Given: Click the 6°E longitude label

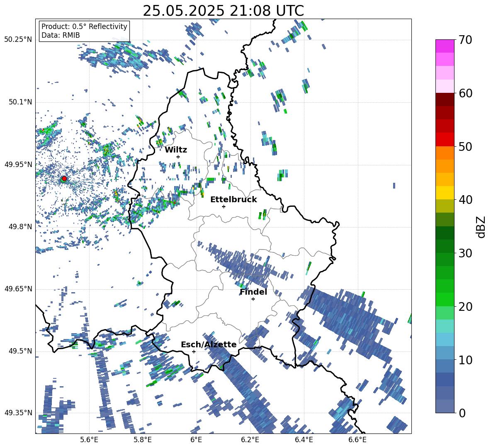Looking at the screenshot, I should tap(196, 440).
